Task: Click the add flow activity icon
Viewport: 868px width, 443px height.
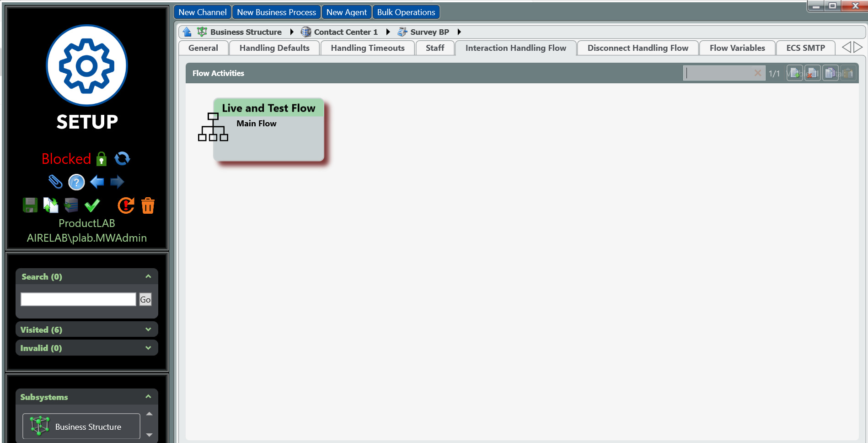Action: 794,73
